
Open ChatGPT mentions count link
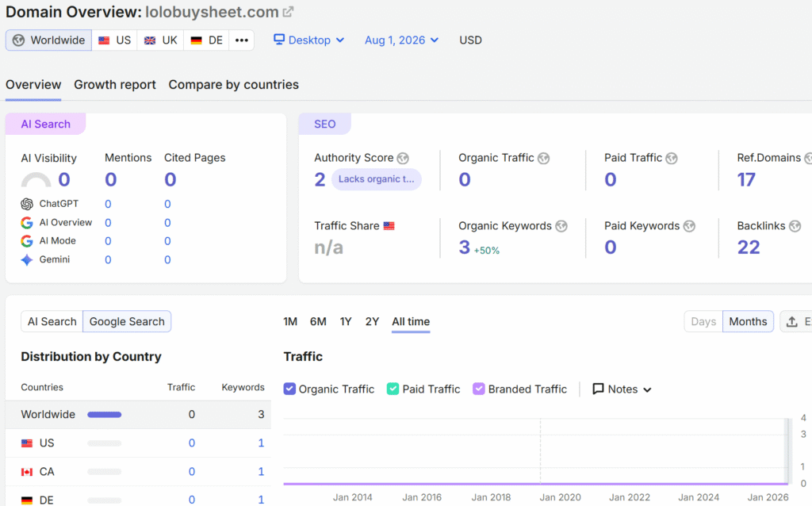[x=108, y=204]
